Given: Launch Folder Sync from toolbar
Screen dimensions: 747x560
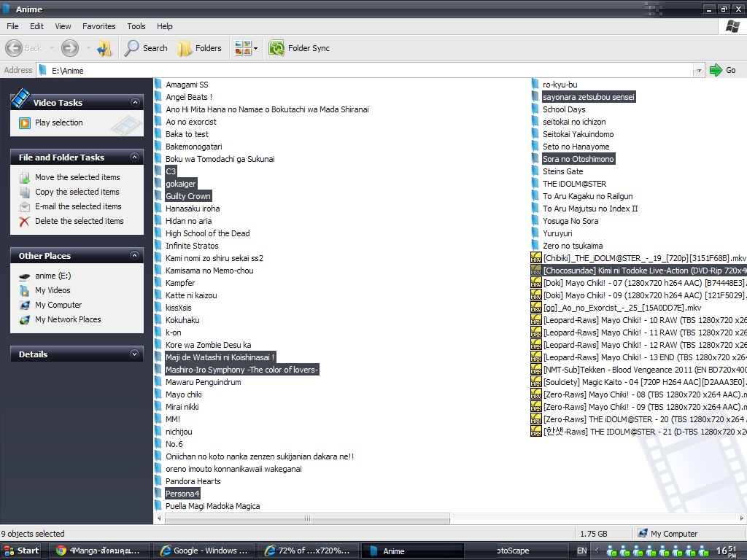Looking at the screenshot, I should pos(299,48).
